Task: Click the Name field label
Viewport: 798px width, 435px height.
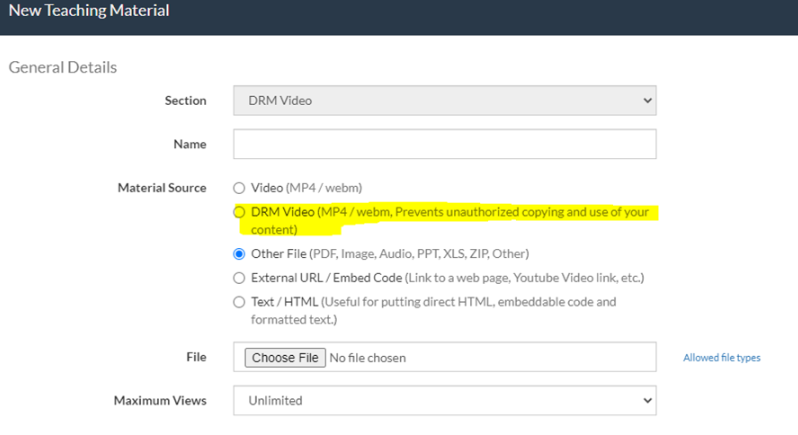Action: point(190,144)
